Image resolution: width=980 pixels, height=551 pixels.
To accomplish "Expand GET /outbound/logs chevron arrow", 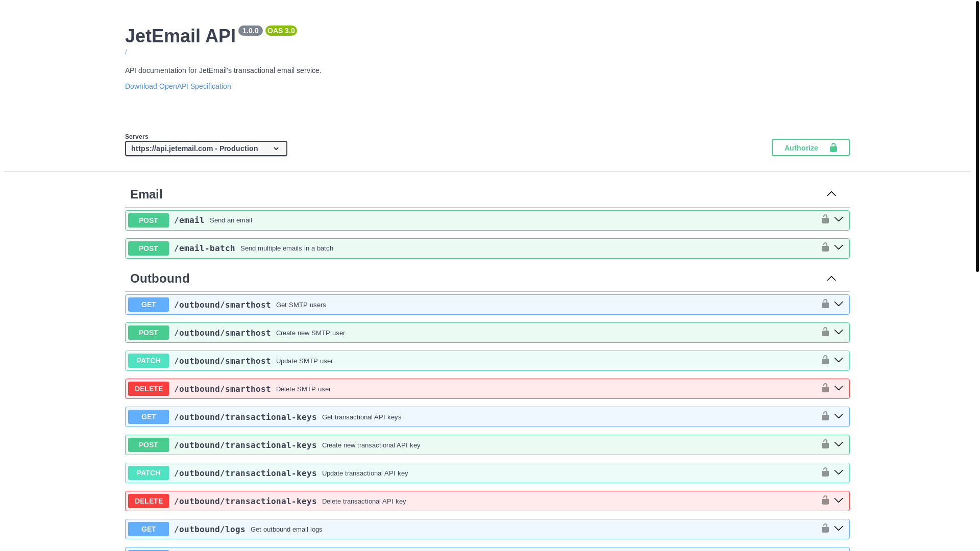I will click(x=839, y=529).
